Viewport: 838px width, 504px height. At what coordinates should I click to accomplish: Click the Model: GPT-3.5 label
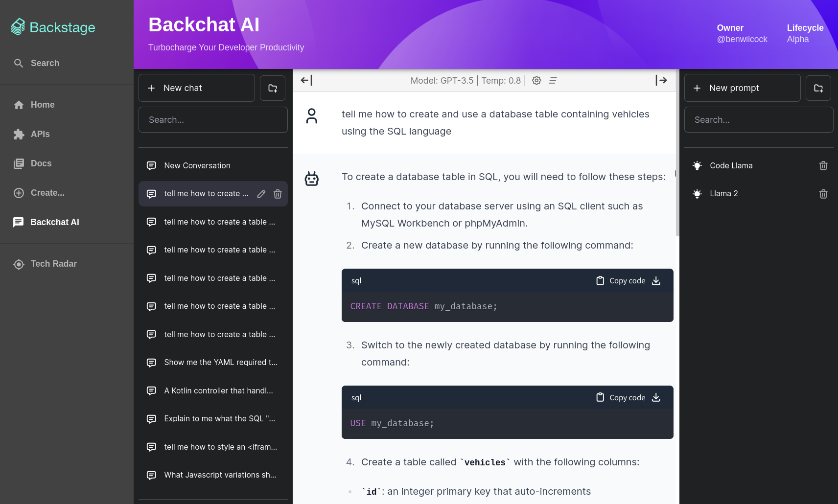point(442,81)
